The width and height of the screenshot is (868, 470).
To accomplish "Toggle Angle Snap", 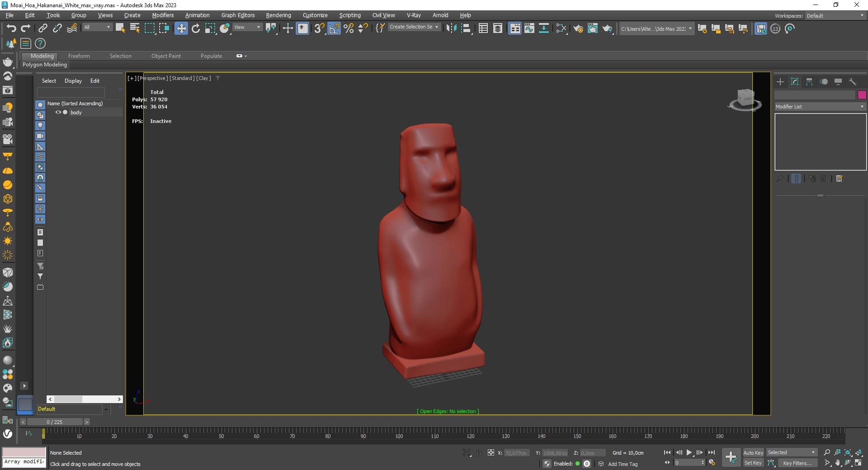I will tap(334, 28).
